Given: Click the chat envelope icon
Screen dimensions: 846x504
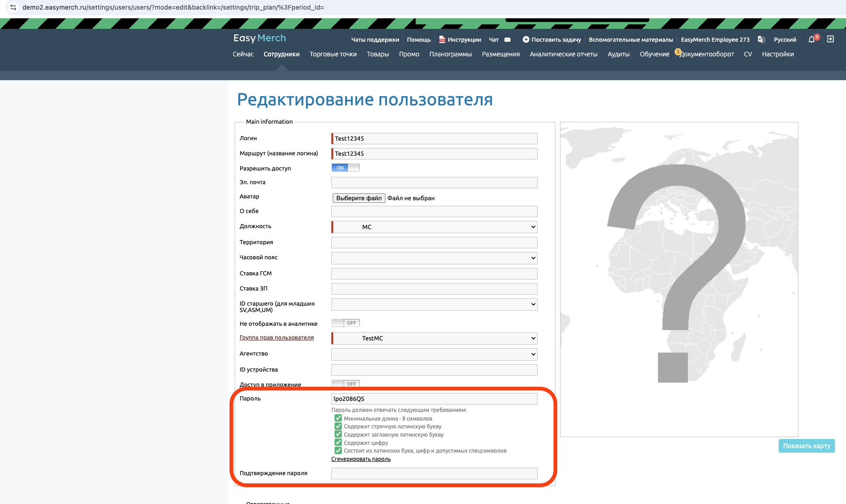Looking at the screenshot, I should (507, 40).
